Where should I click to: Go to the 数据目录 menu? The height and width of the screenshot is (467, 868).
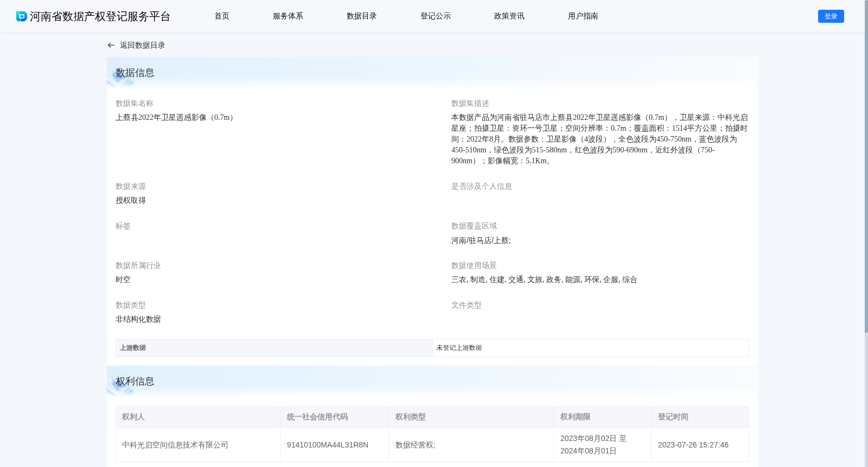pyautogui.click(x=362, y=16)
